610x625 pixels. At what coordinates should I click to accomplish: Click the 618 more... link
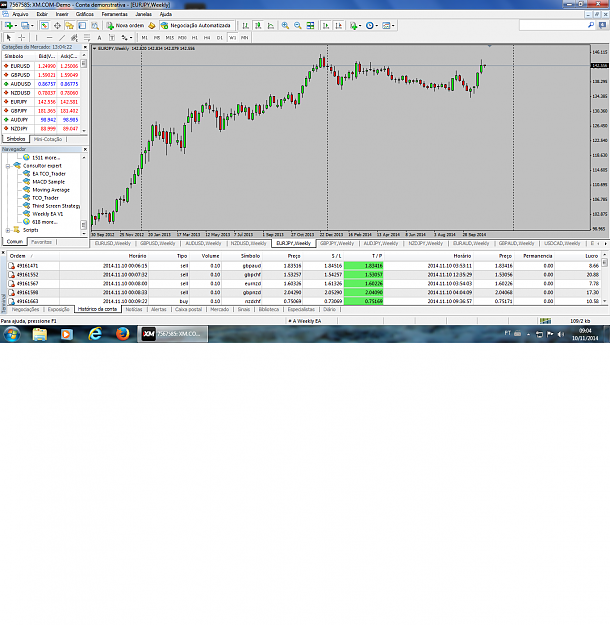[45, 222]
